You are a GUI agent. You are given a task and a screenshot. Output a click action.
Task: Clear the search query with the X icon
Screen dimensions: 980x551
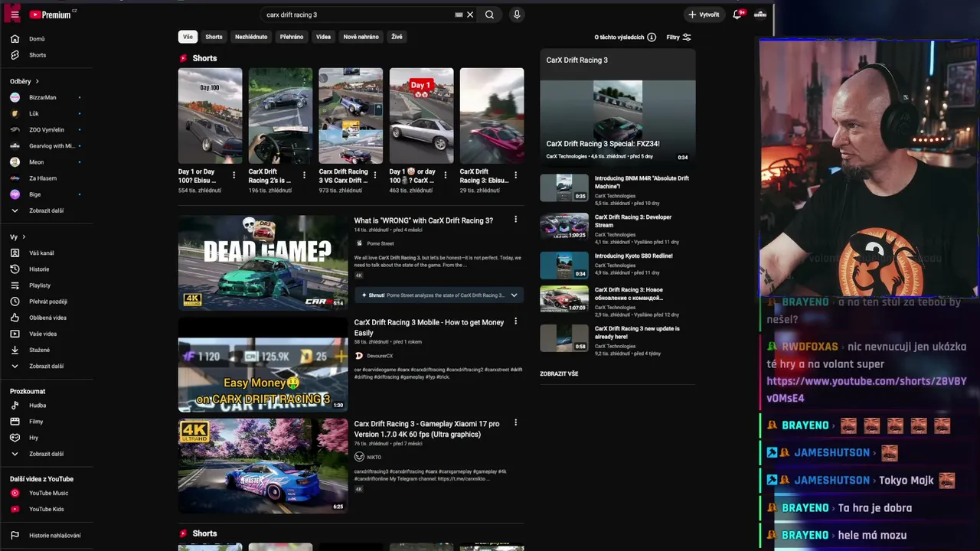[470, 15]
